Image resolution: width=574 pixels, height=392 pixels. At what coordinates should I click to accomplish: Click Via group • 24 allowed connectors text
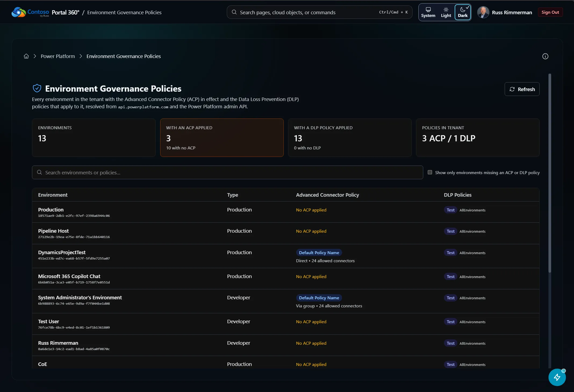pos(329,306)
